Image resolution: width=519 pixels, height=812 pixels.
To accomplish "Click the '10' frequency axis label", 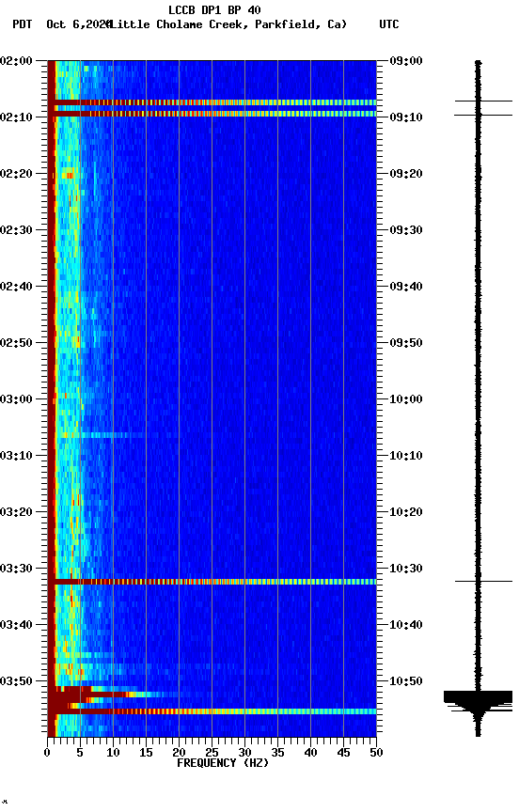I will pyautogui.click(x=113, y=753).
